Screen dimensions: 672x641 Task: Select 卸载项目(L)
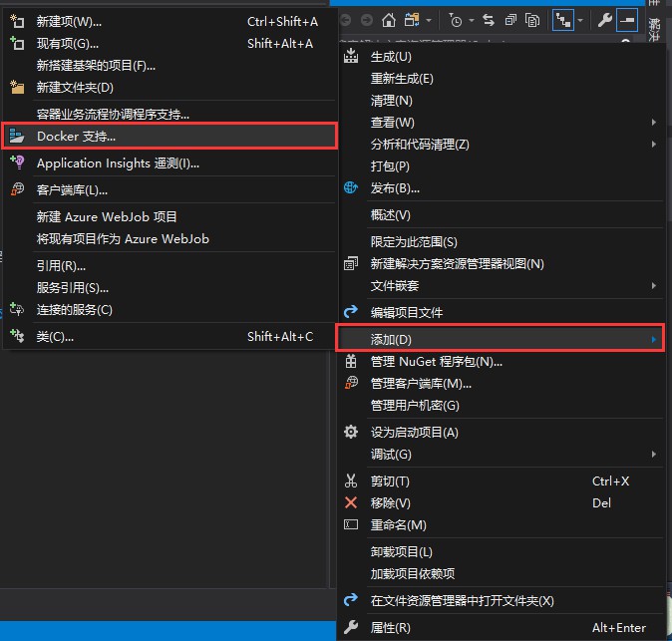[502, 552]
